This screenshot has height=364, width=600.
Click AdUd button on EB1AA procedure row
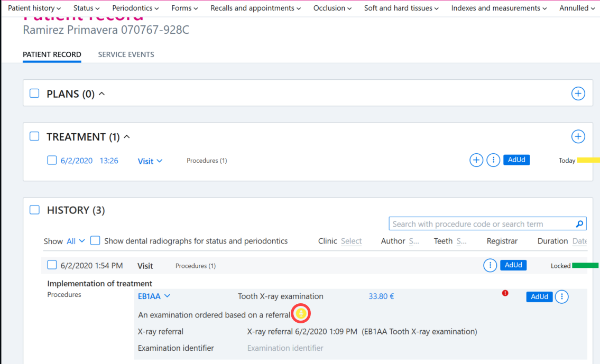(x=539, y=297)
